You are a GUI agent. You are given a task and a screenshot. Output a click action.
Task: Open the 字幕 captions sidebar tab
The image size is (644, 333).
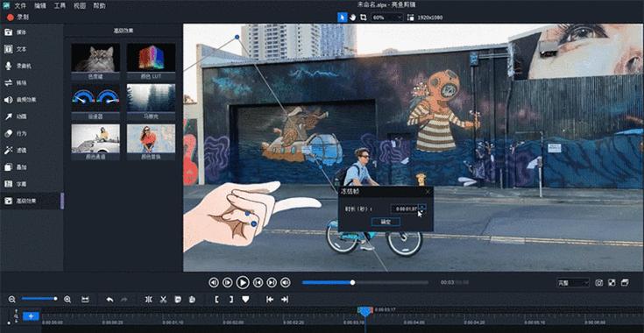pyautogui.click(x=32, y=184)
